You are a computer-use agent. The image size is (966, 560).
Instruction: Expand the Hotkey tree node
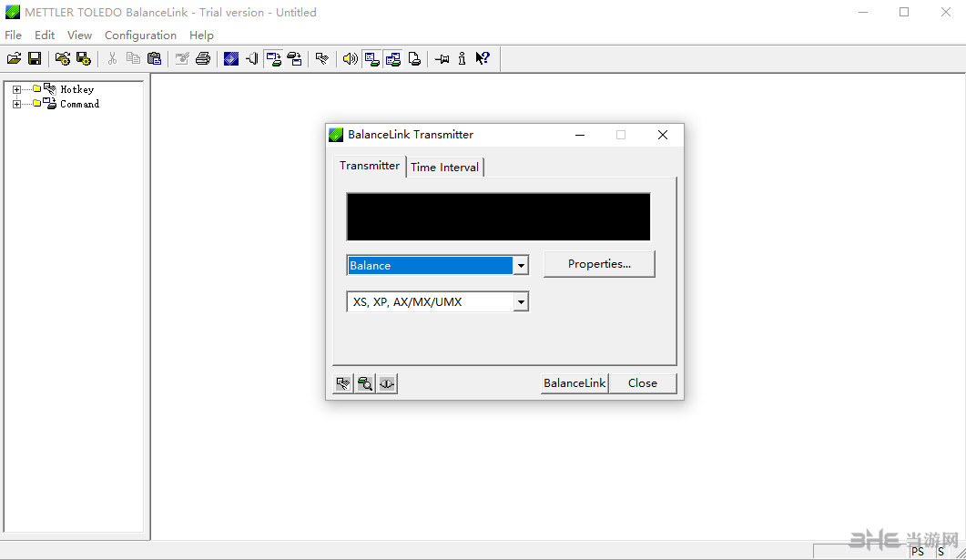tap(16, 89)
